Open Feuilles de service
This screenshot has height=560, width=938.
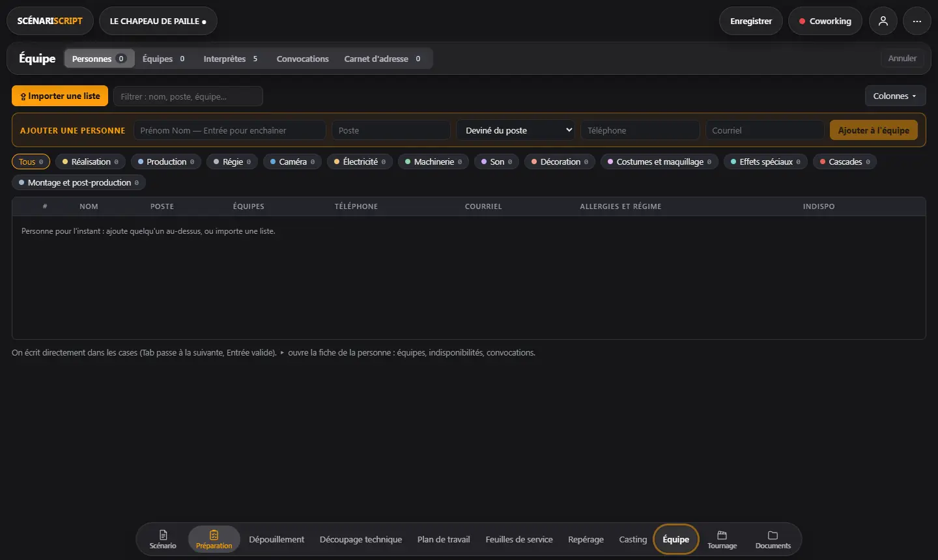tap(519, 539)
